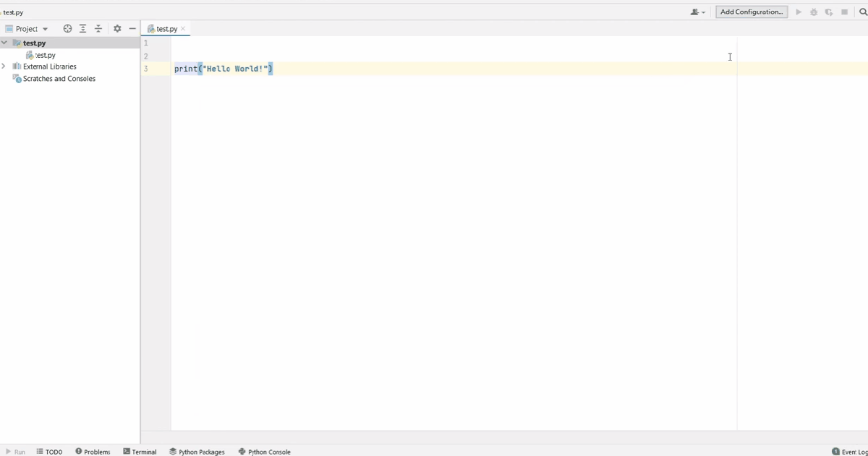Open the Problems tool window tab
Image resolution: width=868 pixels, height=456 pixels.
(x=93, y=452)
